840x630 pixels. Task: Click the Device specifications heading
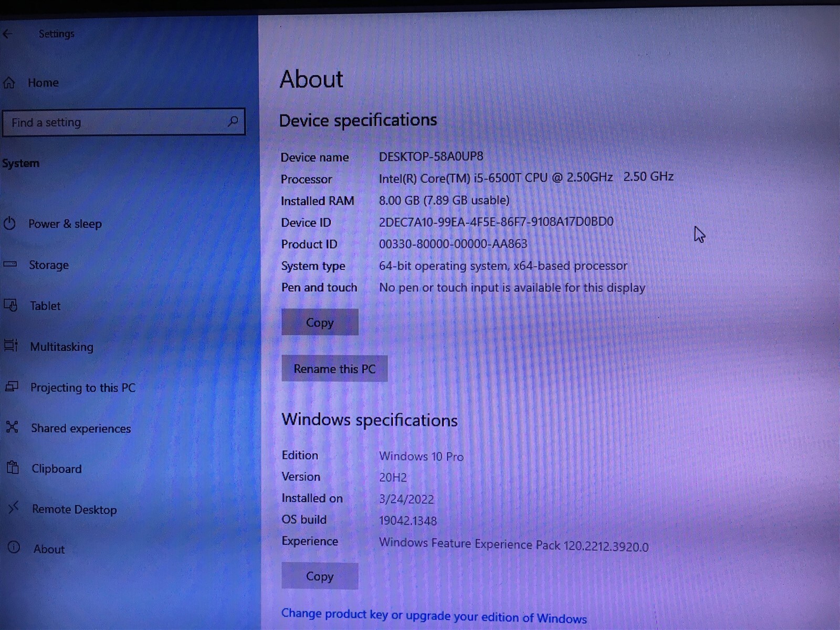pos(358,120)
